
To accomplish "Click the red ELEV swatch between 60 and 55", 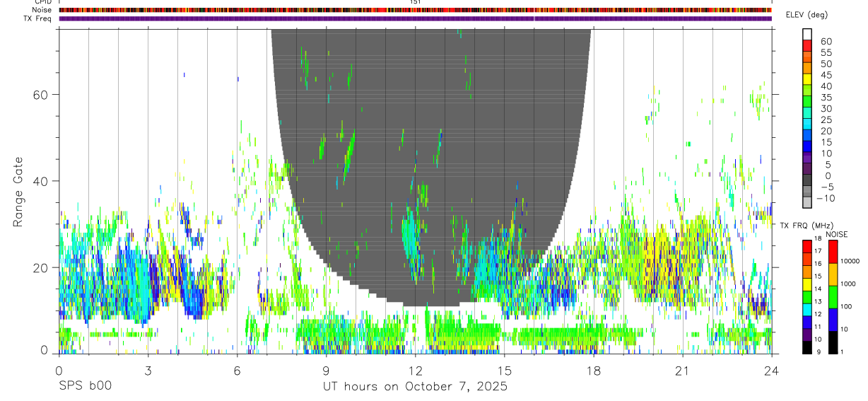I will (x=807, y=46).
